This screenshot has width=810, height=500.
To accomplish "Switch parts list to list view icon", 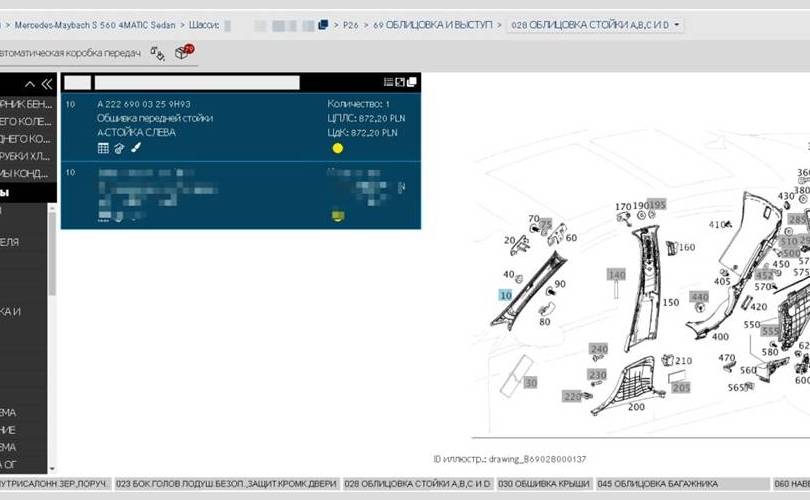I will [x=388, y=82].
